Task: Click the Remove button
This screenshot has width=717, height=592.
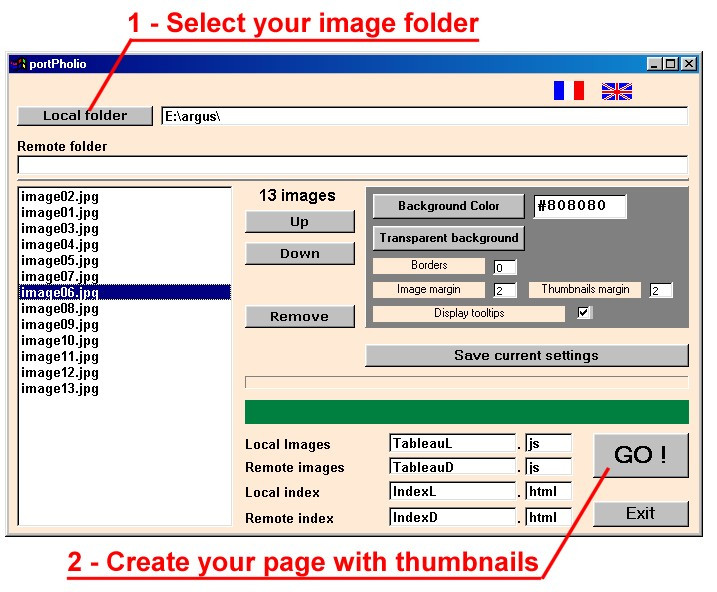Action: tap(300, 316)
